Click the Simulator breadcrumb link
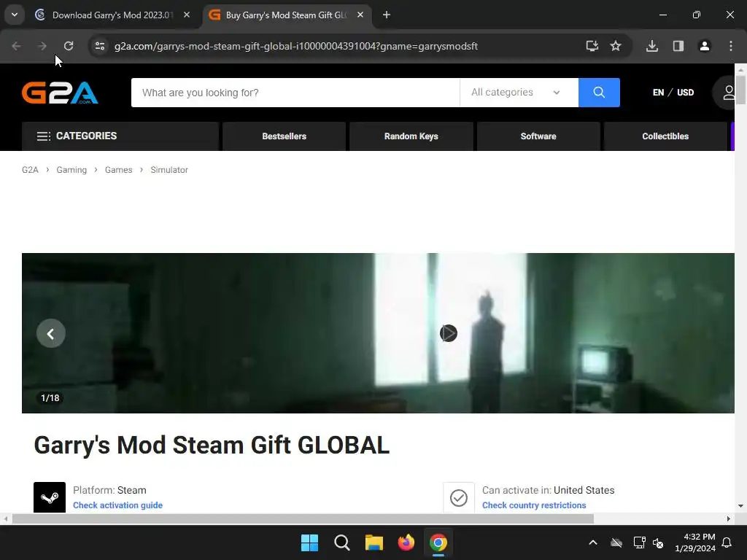This screenshot has width=747, height=560. 169,170
